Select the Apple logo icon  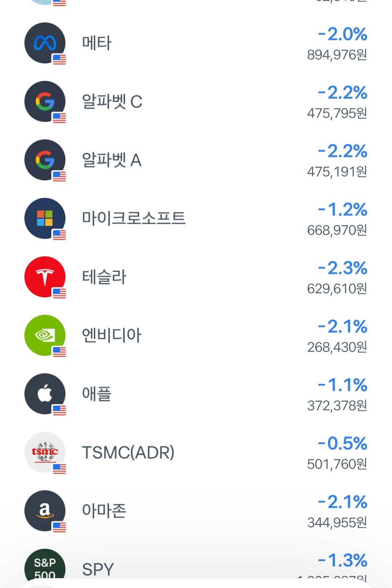pyautogui.click(x=45, y=394)
